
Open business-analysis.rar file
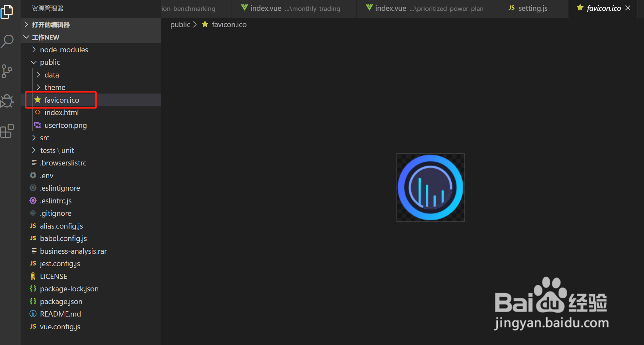coord(91,251)
